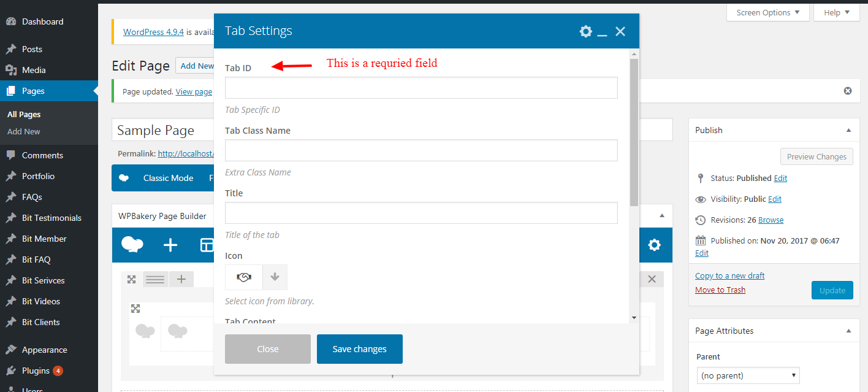Open the WPBakery templates layout icon

coord(207,245)
